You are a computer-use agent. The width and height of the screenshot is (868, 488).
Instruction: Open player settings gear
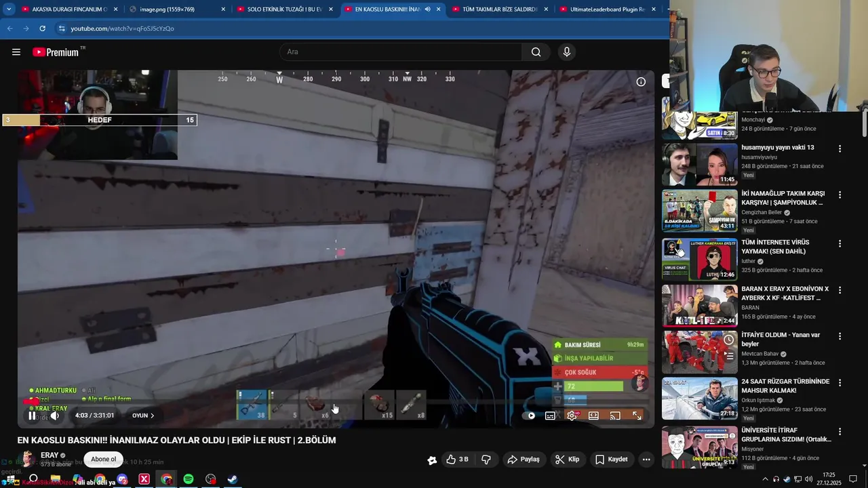(x=572, y=415)
